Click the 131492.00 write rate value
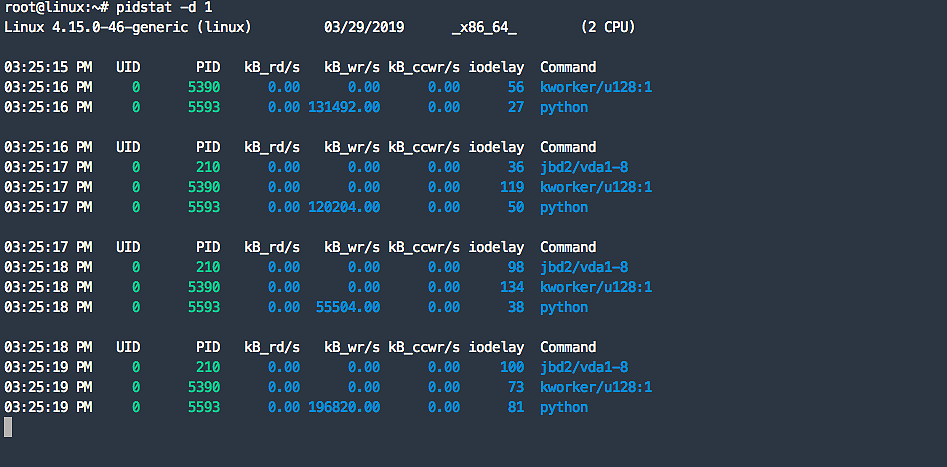This screenshot has width=947, height=467. (344, 107)
